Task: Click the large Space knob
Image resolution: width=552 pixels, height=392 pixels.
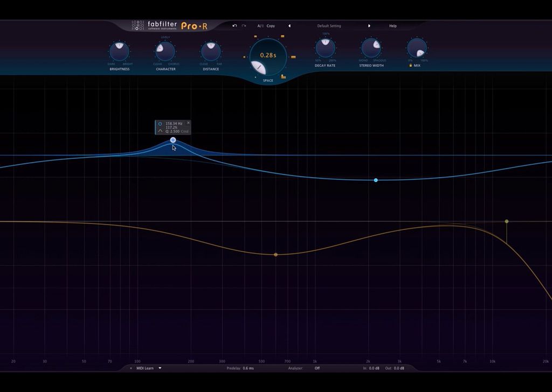Action: pyautogui.click(x=268, y=57)
